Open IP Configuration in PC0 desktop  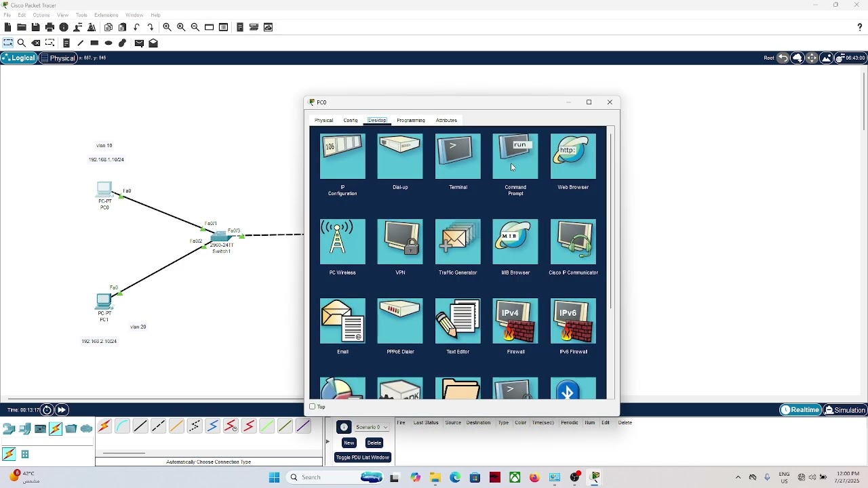click(342, 157)
